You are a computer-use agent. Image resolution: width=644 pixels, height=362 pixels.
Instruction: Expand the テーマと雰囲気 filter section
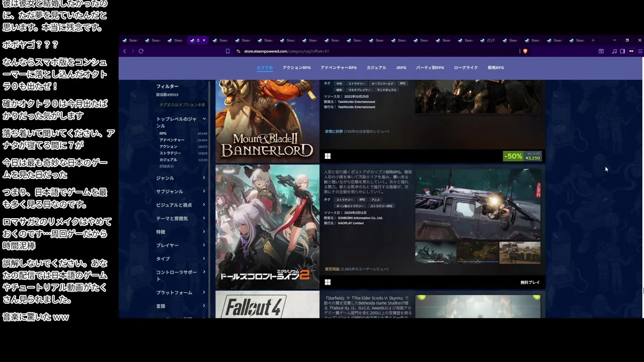tap(182, 218)
